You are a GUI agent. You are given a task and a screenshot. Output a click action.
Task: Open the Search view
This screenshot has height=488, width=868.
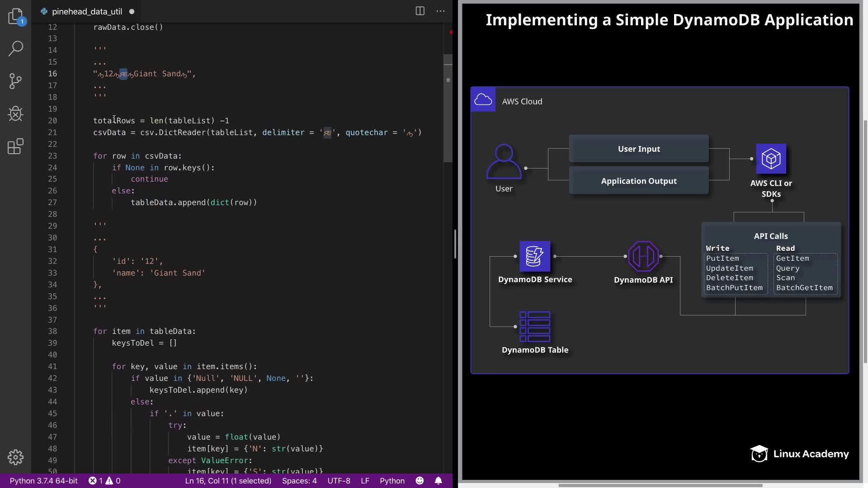click(x=15, y=48)
